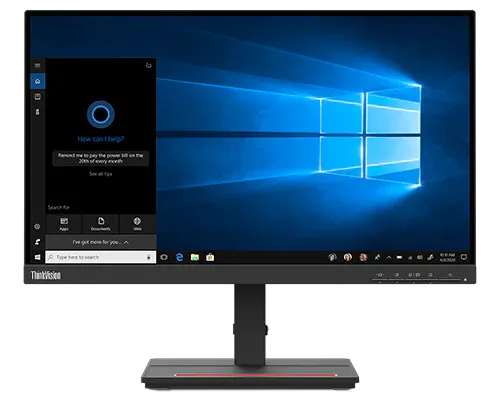Viewport: 500px width, 400px height.
Task: Click the icon at Cortana panel's top-right
Action: (149, 65)
